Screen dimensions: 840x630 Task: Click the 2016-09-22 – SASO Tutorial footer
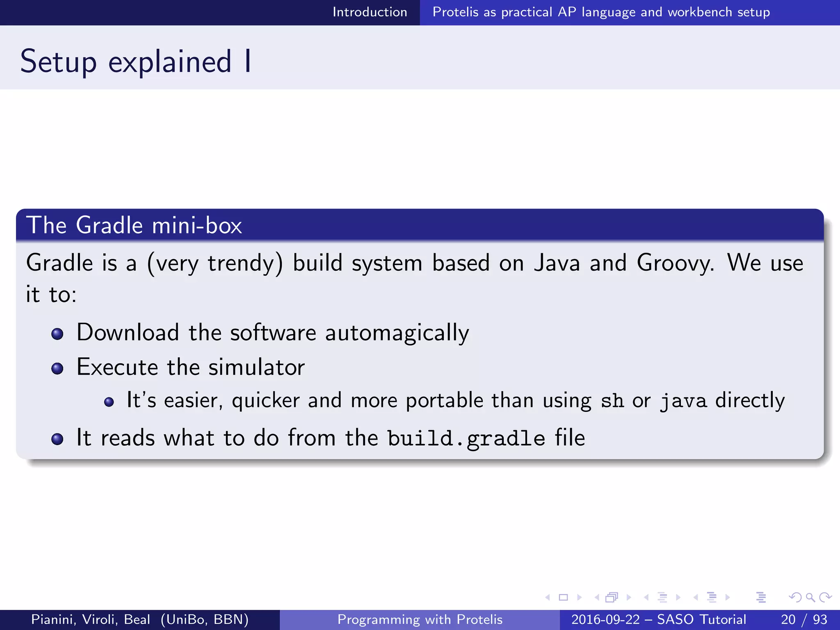(x=658, y=619)
